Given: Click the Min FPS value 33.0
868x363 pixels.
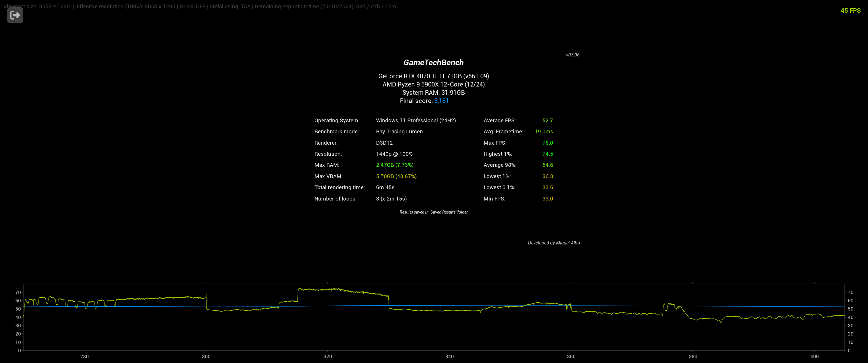Looking at the screenshot, I should [547, 199].
